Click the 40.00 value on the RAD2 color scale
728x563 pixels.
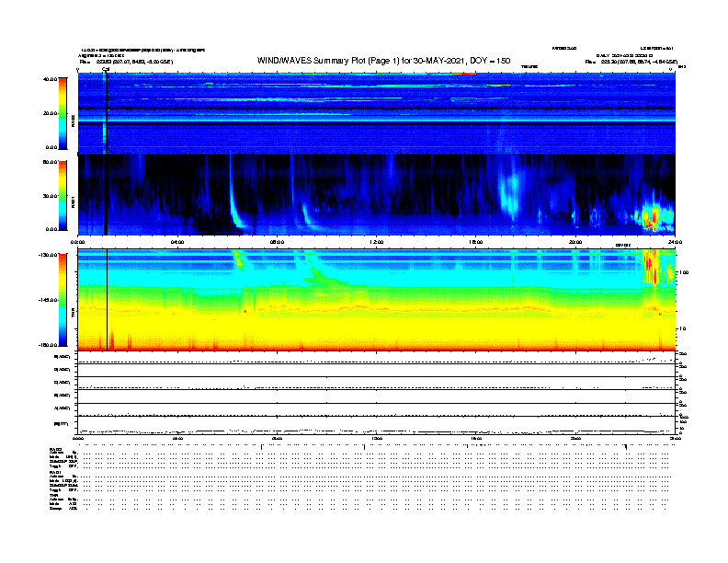(x=50, y=79)
